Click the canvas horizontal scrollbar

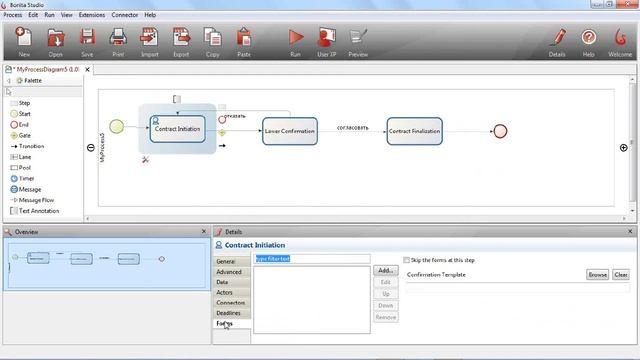[x=355, y=219]
